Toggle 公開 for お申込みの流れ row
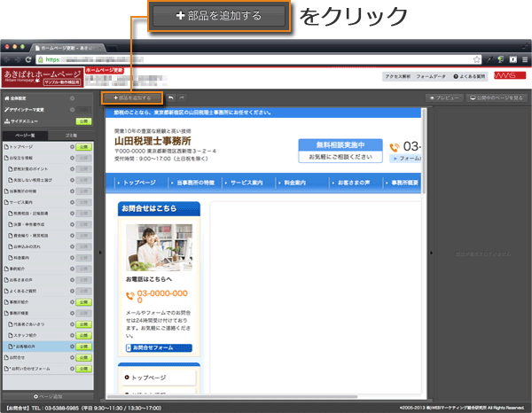The height and width of the screenshot is (413, 532). pos(84,247)
